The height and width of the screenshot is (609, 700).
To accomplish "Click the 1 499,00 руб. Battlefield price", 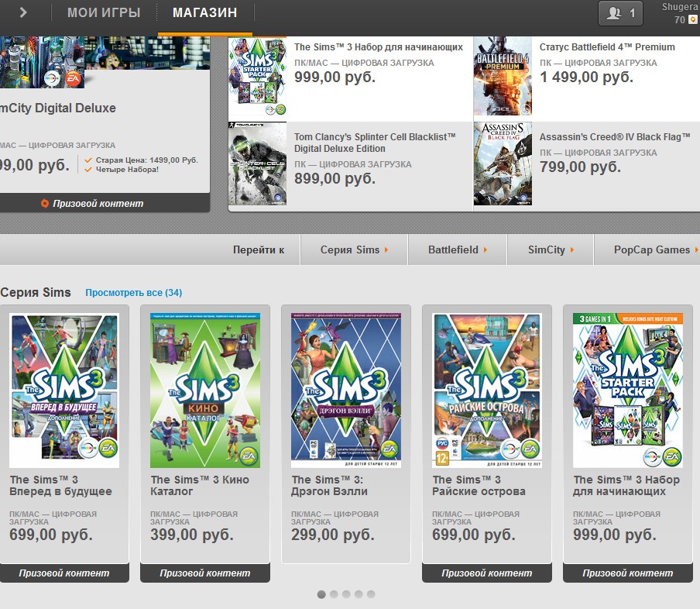I will (x=586, y=77).
